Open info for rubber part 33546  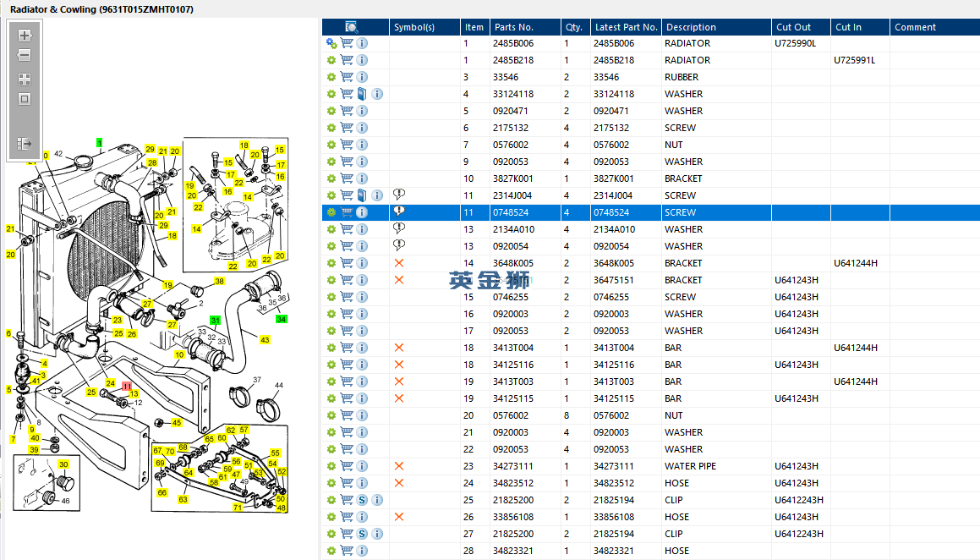pyautogui.click(x=362, y=77)
